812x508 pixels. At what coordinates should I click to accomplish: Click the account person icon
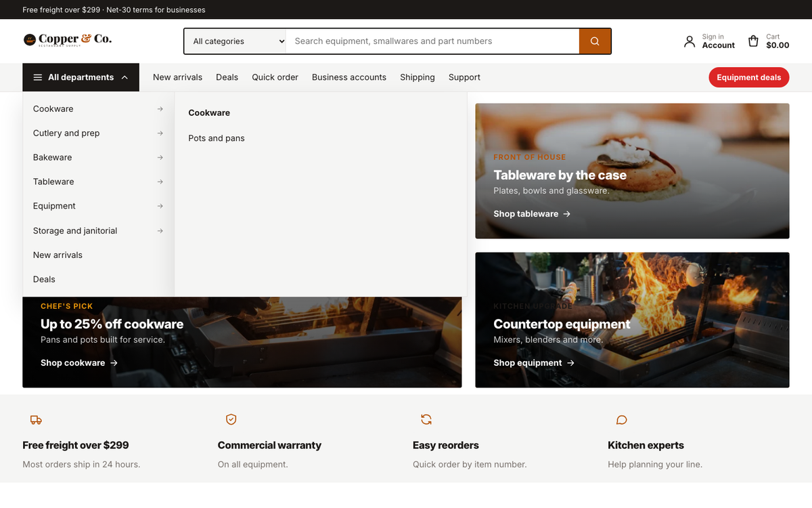click(x=690, y=41)
